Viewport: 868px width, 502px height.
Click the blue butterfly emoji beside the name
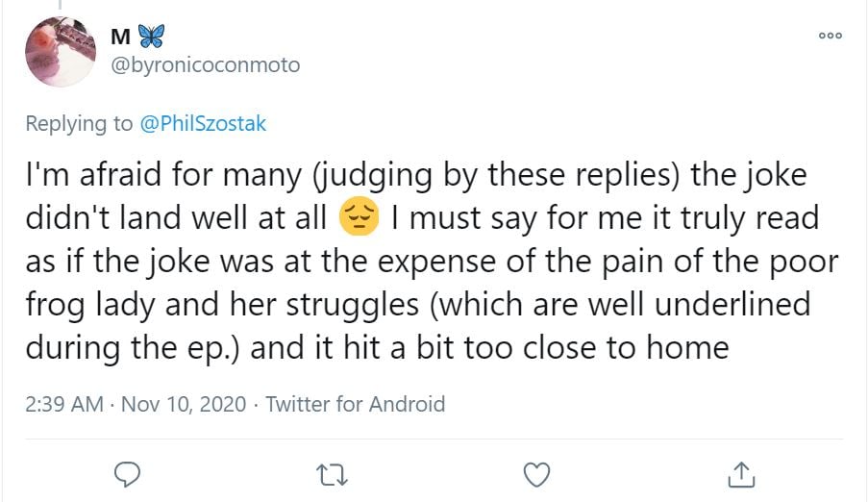click(151, 36)
